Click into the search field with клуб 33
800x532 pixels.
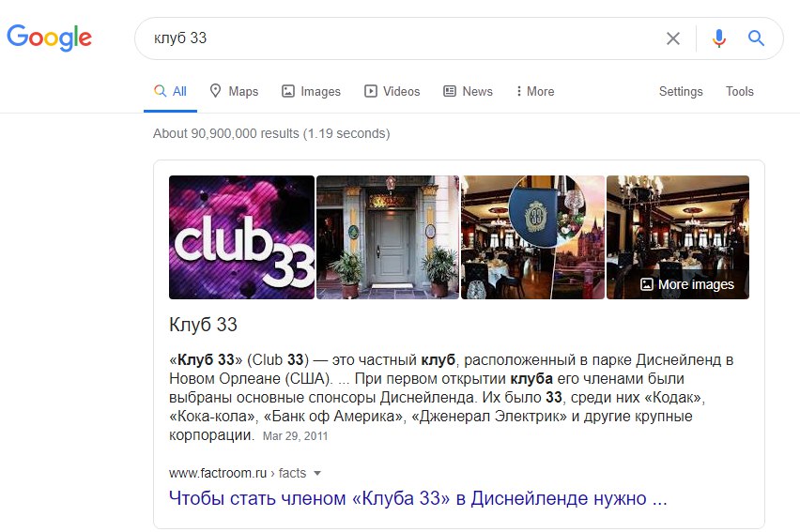point(398,38)
